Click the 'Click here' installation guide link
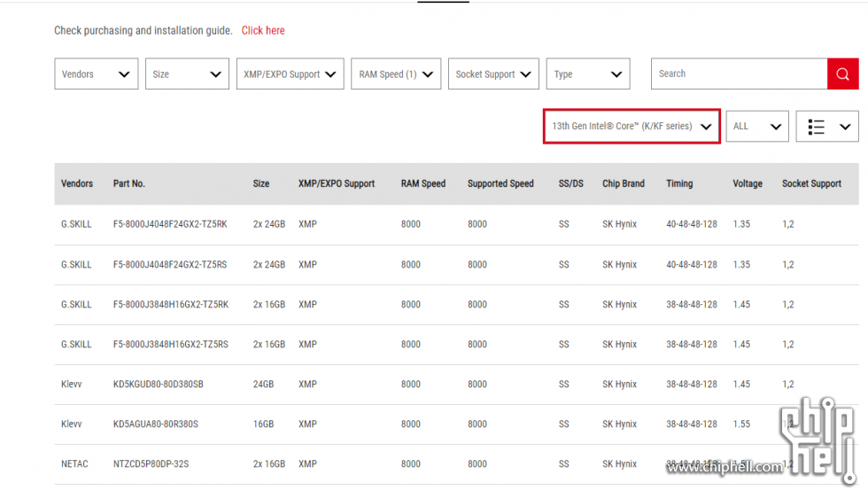 tap(263, 30)
